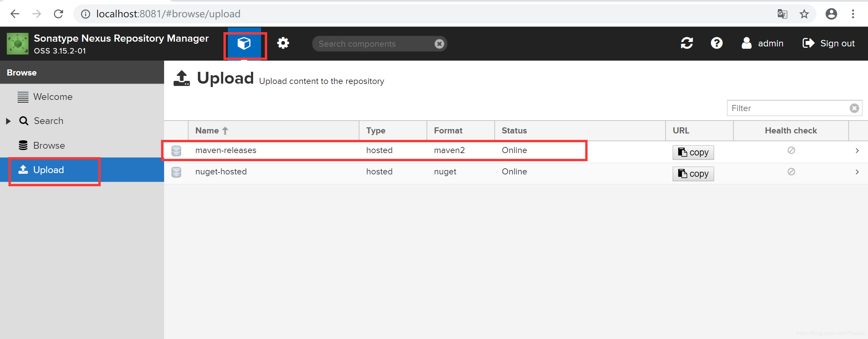The height and width of the screenshot is (339, 868).
Task: Clear the Filter field
Action: pos(854,108)
